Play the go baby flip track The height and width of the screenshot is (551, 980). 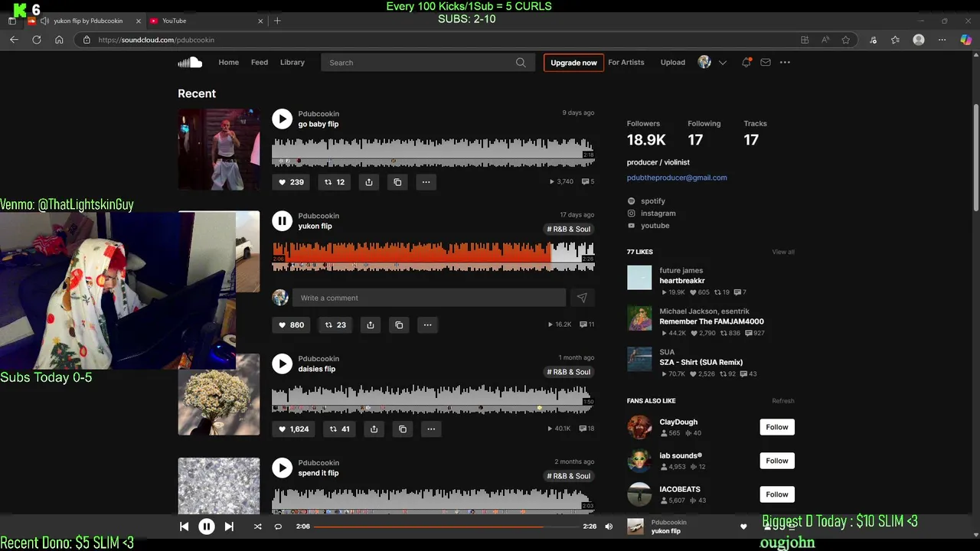coord(283,119)
